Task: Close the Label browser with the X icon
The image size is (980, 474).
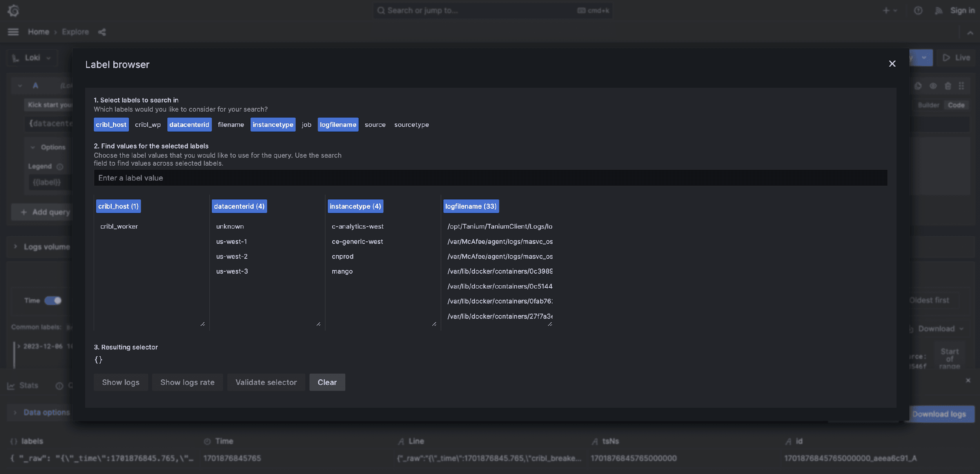Action: (x=892, y=63)
